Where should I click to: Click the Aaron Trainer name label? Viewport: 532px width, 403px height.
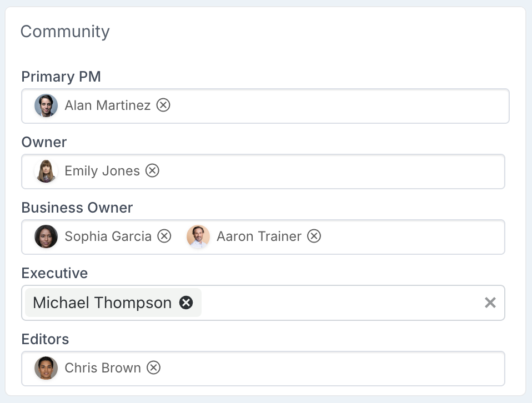[x=259, y=236]
